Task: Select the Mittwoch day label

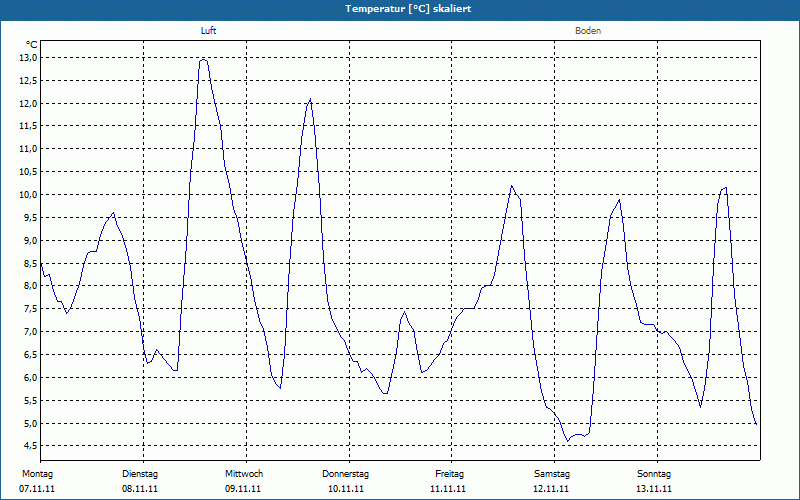Action: 244,474
